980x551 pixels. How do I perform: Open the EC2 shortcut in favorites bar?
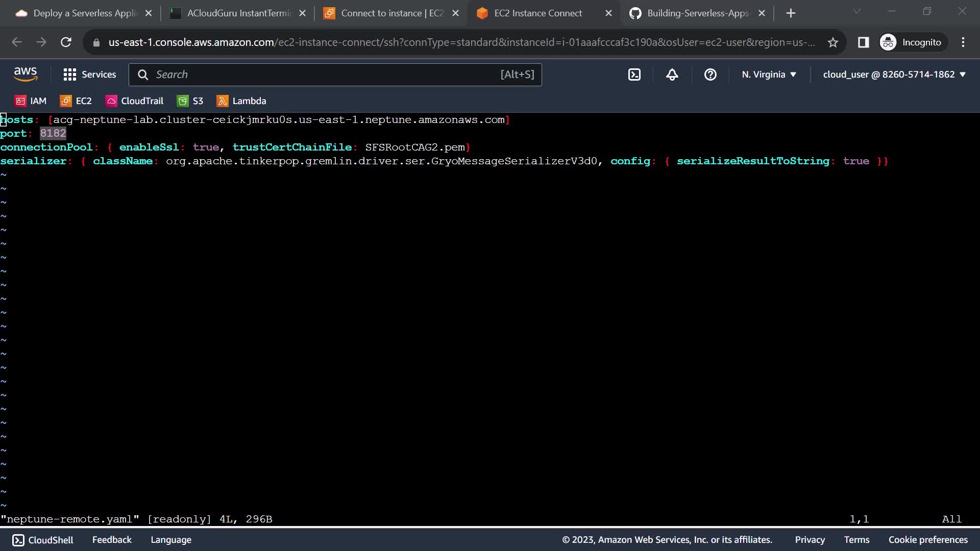(x=76, y=101)
